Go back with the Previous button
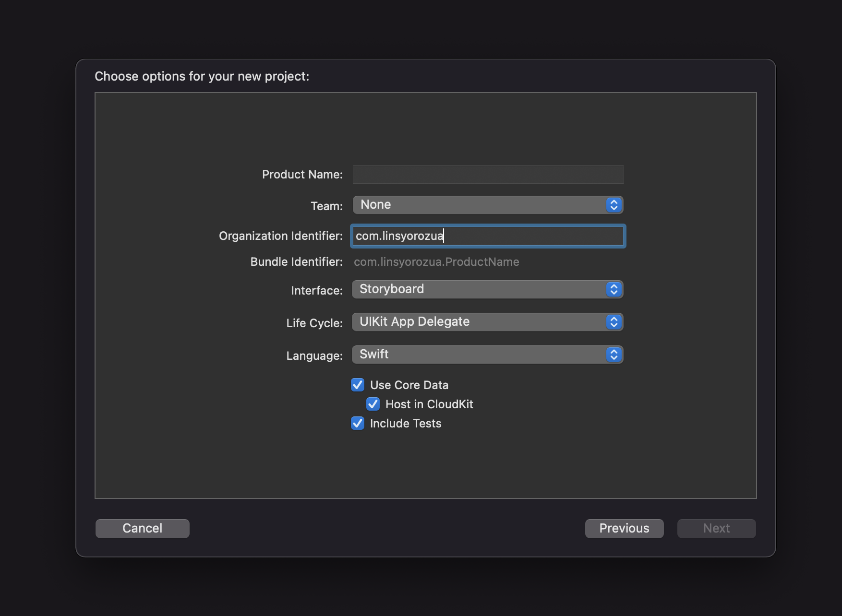The height and width of the screenshot is (616, 842). (x=624, y=528)
